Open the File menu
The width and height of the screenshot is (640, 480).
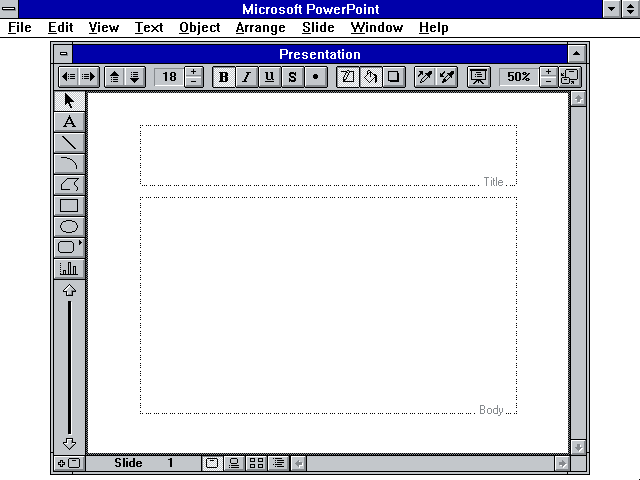[x=20, y=27]
